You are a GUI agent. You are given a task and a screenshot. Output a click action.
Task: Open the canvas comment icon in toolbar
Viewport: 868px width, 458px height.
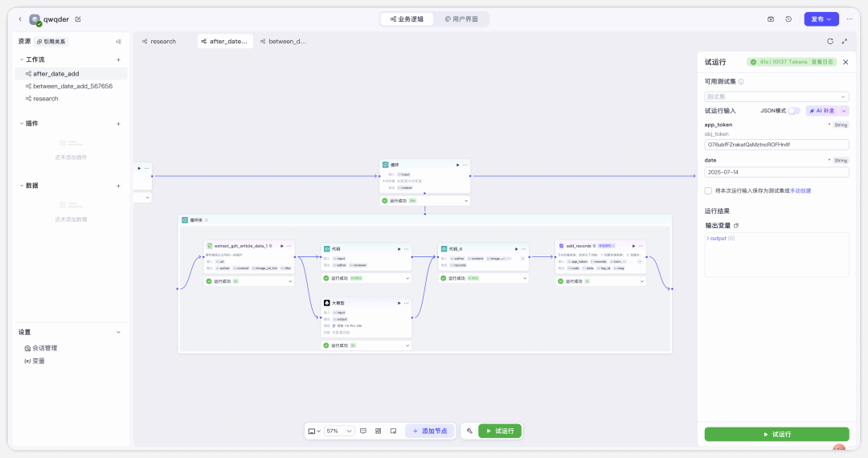[x=363, y=431]
